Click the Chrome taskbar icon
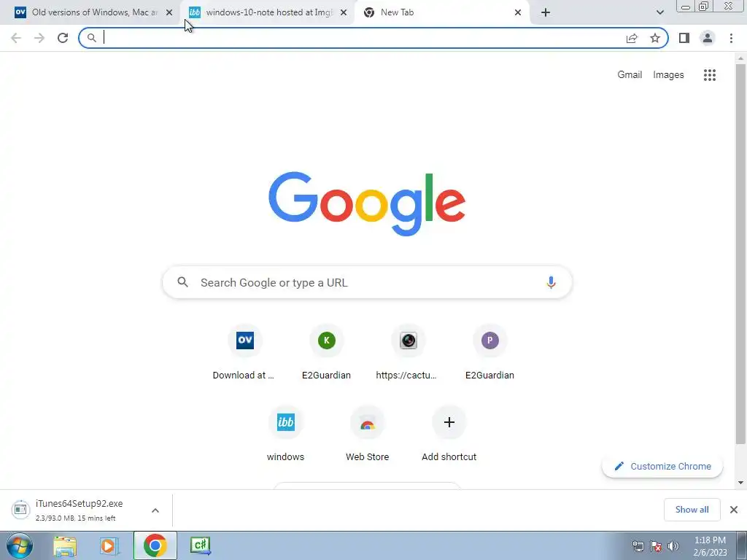This screenshot has width=747, height=560. (155, 545)
